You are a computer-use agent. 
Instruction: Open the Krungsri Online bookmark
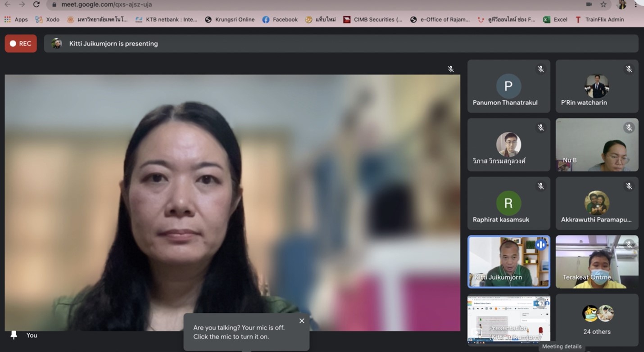(230, 19)
